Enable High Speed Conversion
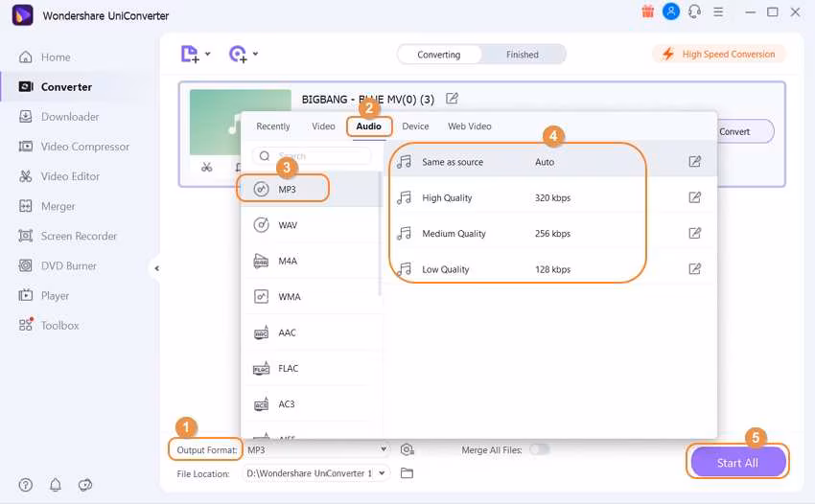Viewport: 815px width, 504px height. pos(718,54)
